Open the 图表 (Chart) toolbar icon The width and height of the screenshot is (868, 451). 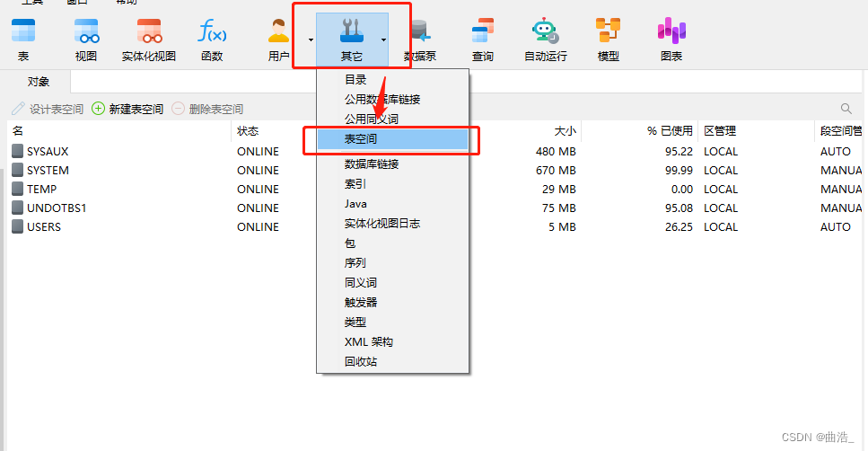coord(671,31)
